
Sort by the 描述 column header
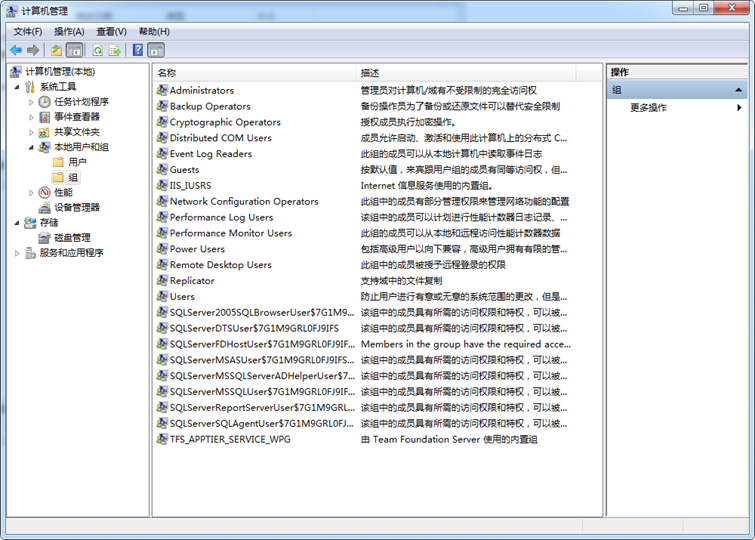coord(466,73)
